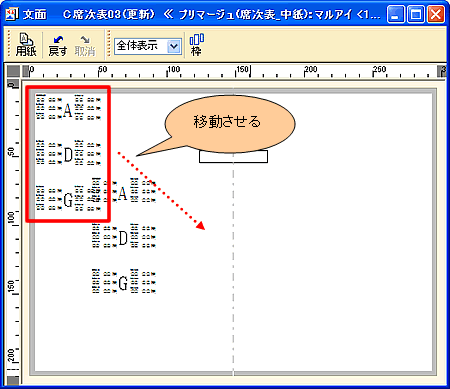Select the lower D seating block
This screenshot has height=389, width=450.
pyautogui.click(x=124, y=236)
